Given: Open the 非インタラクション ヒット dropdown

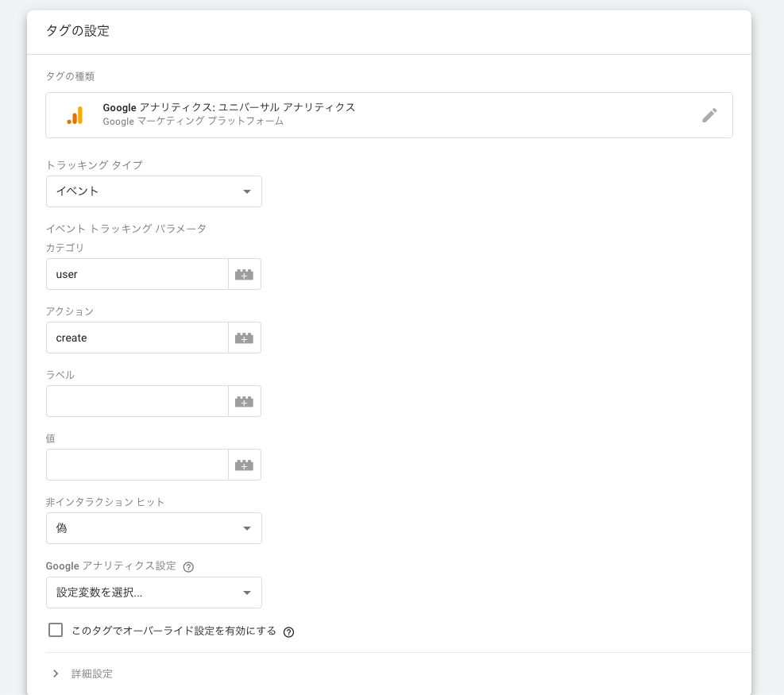Looking at the screenshot, I should (x=154, y=528).
